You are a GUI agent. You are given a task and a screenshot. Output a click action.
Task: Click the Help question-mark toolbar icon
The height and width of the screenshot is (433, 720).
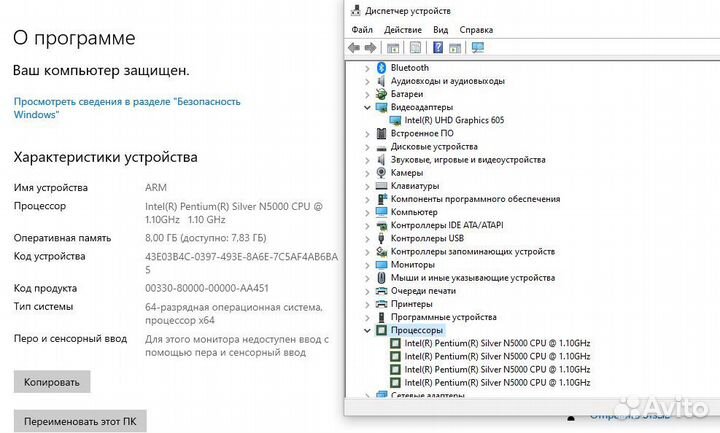[x=438, y=47]
